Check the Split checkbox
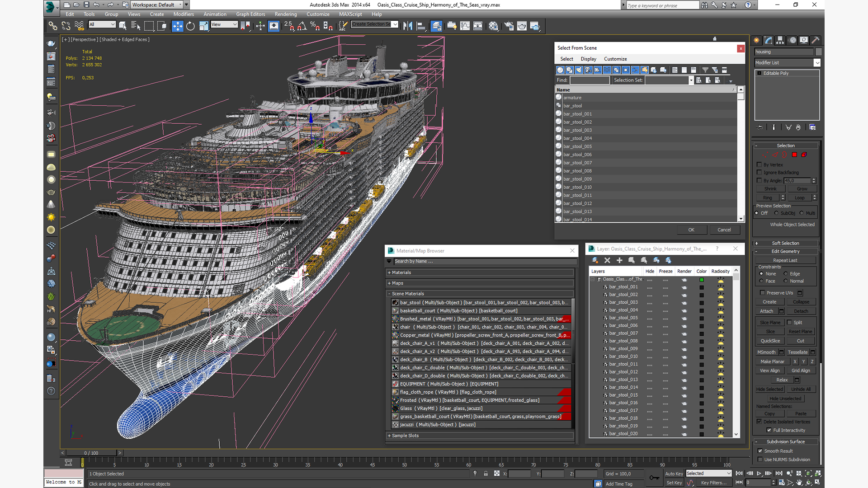 pos(789,322)
